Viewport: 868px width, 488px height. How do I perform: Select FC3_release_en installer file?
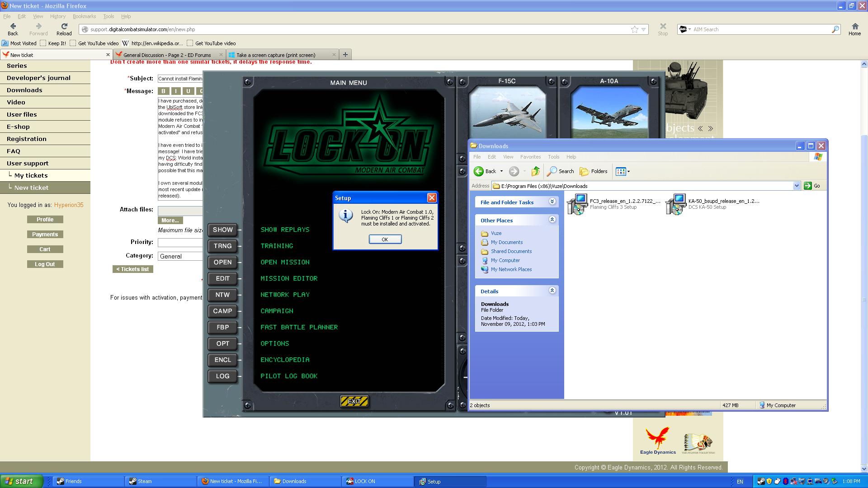pos(614,204)
